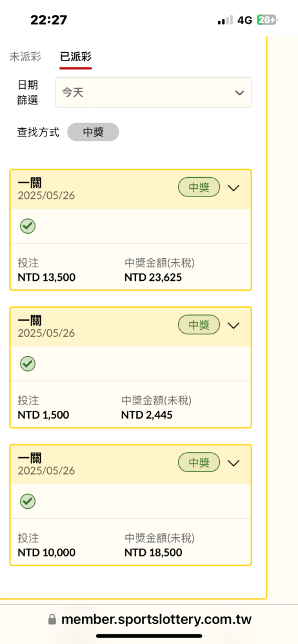Expand the NTD 10,000 bet card chevron
Image resolution: width=298 pixels, height=644 pixels.
(x=233, y=463)
